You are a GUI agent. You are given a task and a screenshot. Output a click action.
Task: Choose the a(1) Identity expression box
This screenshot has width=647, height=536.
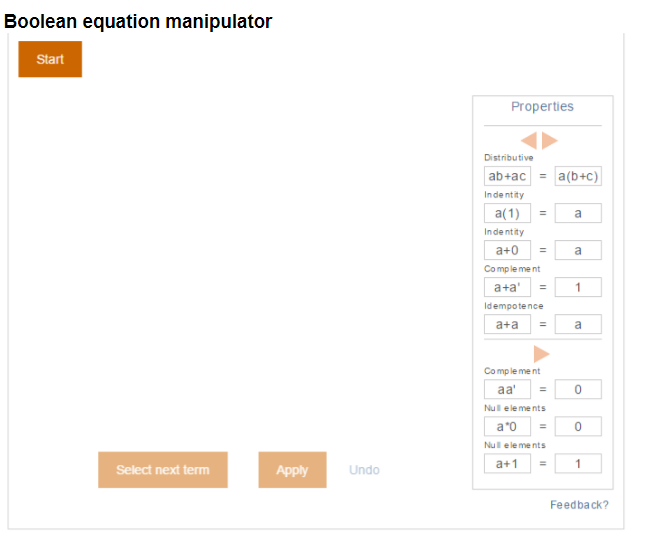coord(507,213)
